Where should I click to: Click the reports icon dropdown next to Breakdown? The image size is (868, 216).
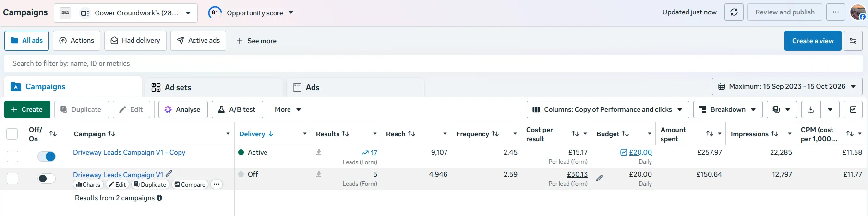tap(782, 109)
